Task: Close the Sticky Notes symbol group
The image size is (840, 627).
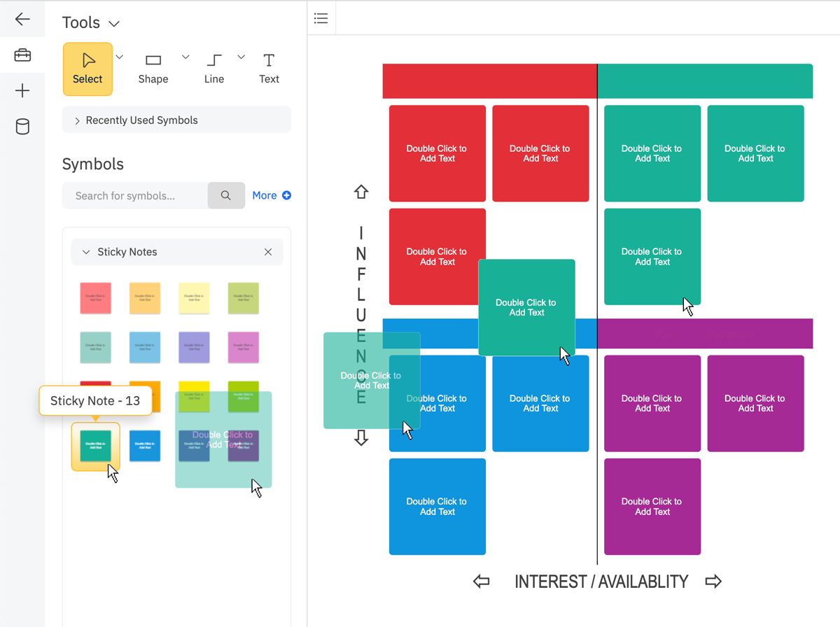Action: (x=268, y=252)
